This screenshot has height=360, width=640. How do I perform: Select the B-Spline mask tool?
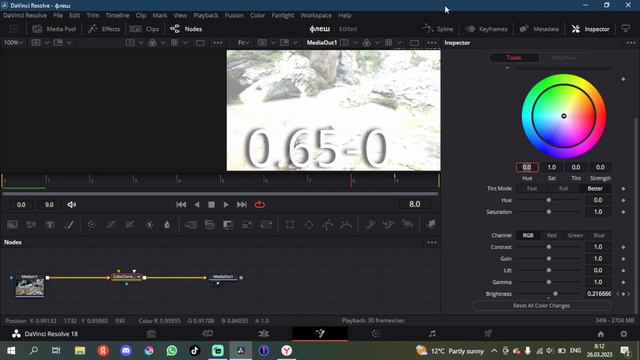[346, 224]
